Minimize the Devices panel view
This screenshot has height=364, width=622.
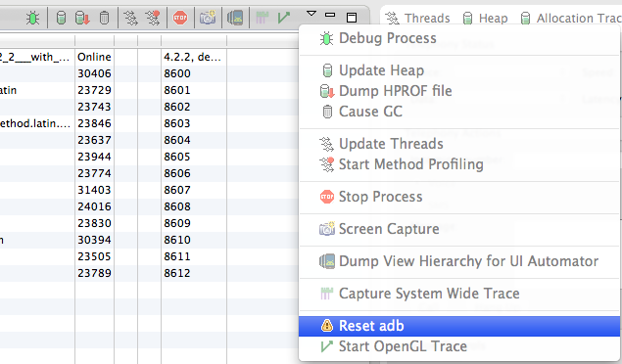(330, 15)
